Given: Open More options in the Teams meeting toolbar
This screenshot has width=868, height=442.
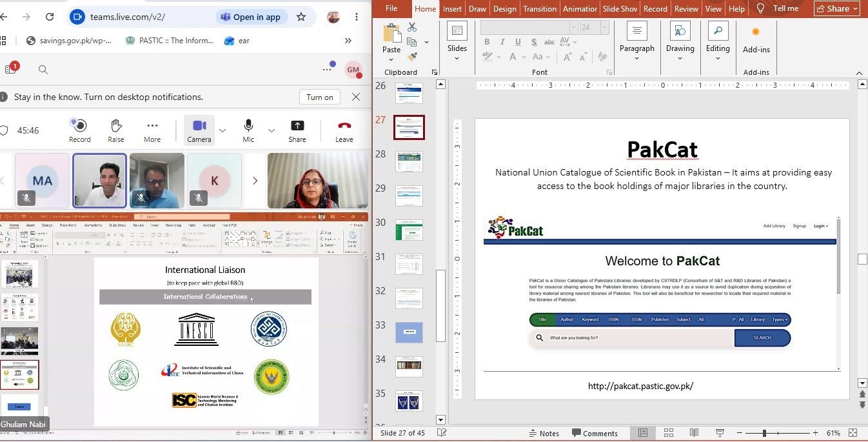Looking at the screenshot, I should click(x=152, y=130).
